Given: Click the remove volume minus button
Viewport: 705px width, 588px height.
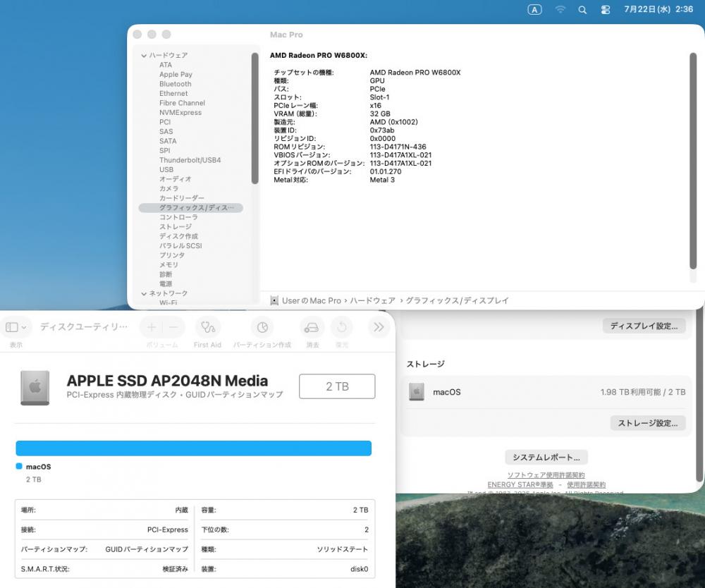Looking at the screenshot, I should (x=173, y=327).
